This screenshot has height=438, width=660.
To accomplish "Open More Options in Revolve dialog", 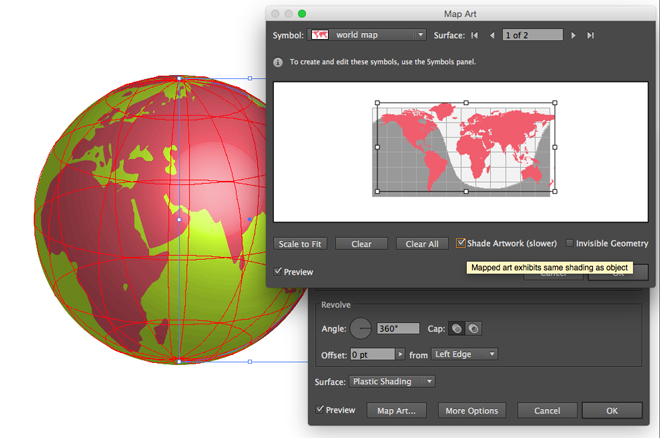I will click(x=472, y=411).
